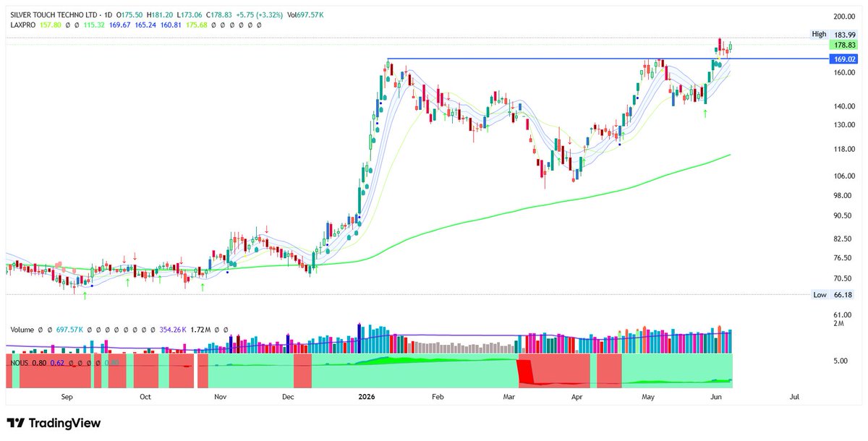Click the 2M volume axis label
Image resolution: width=868 pixels, height=441 pixels.
[838, 324]
